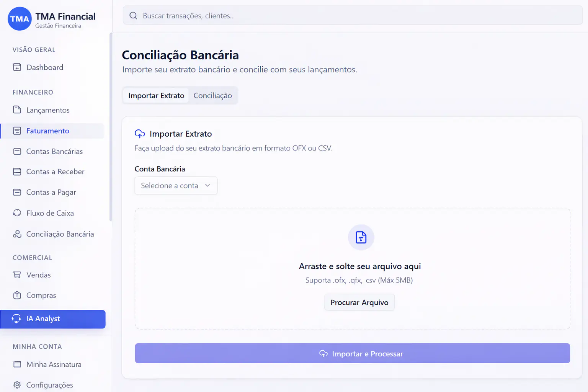Click the file icon in the upload area

(x=361, y=237)
